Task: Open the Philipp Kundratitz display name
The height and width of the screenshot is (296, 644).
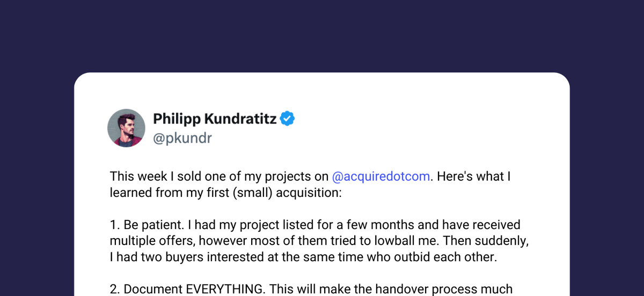Action: 215,119
